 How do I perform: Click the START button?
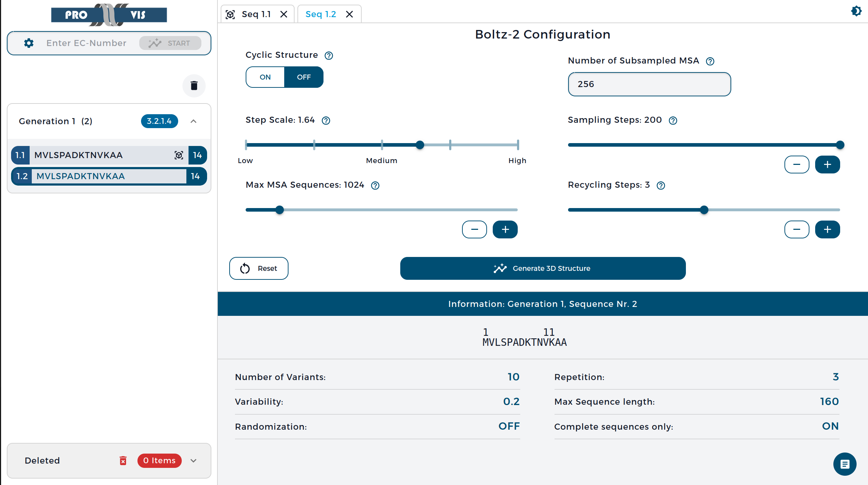click(x=170, y=43)
